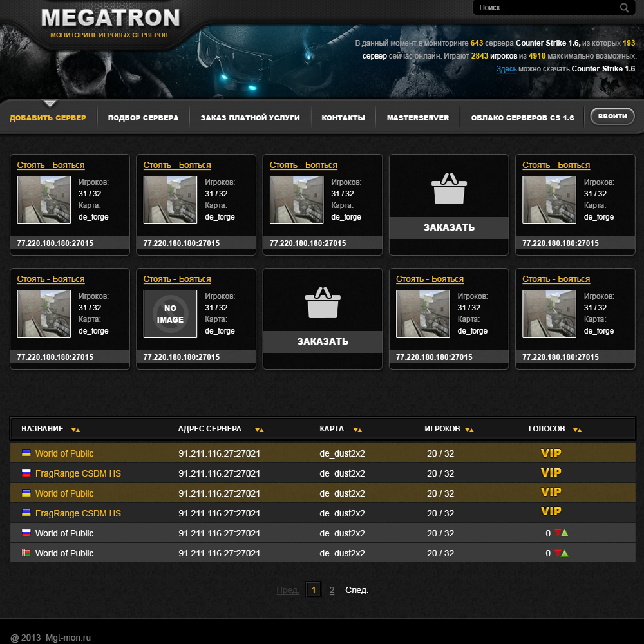This screenshot has height=644, width=644.
Task: Click VIP badge in Ukrainian-flag FragRange row
Action: 551,511
